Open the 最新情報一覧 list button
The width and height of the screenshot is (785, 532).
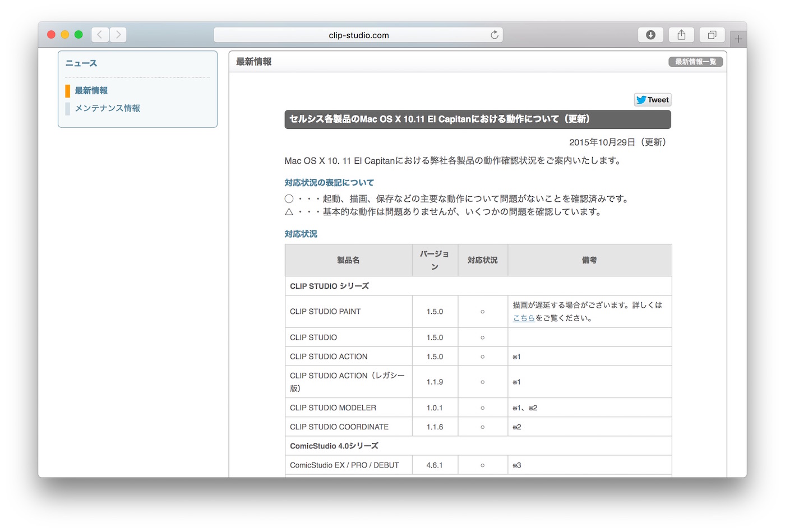coord(695,62)
